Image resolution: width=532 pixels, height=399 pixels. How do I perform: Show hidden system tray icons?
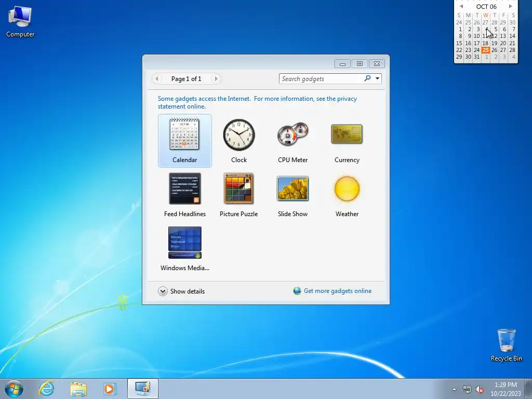(x=454, y=389)
